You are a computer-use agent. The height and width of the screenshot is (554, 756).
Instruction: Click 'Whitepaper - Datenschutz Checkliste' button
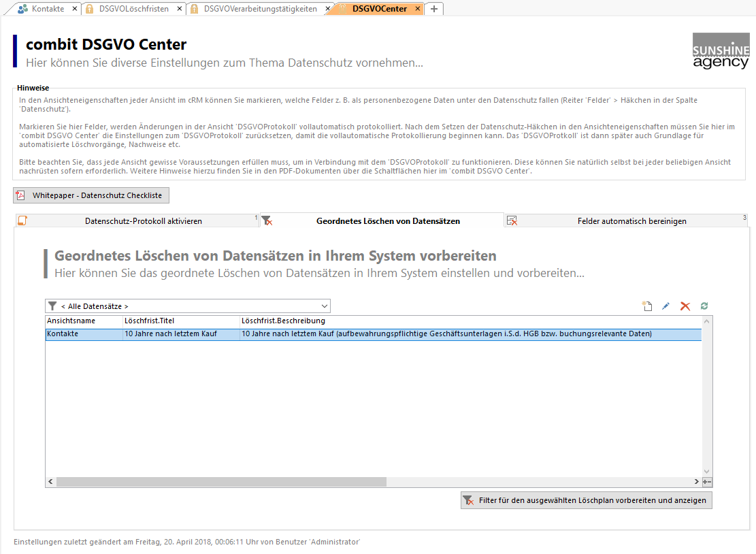click(x=91, y=195)
